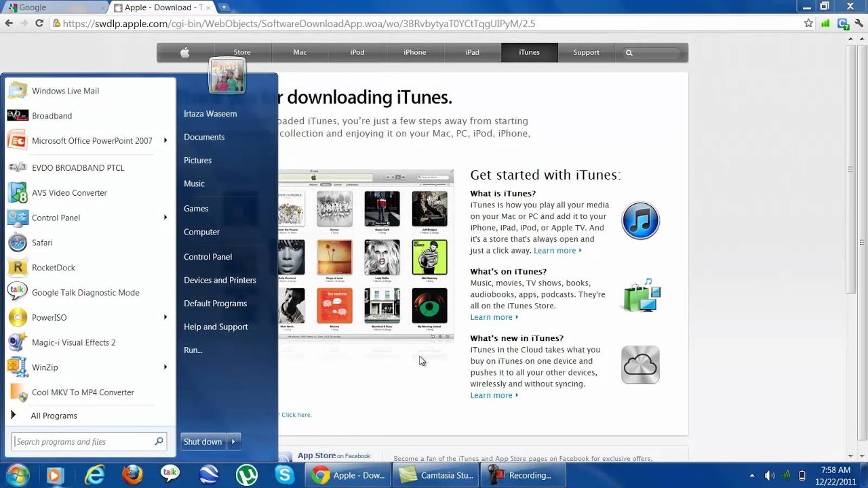
Task: Open Skype from the taskbar
Action: click(284, 475)
